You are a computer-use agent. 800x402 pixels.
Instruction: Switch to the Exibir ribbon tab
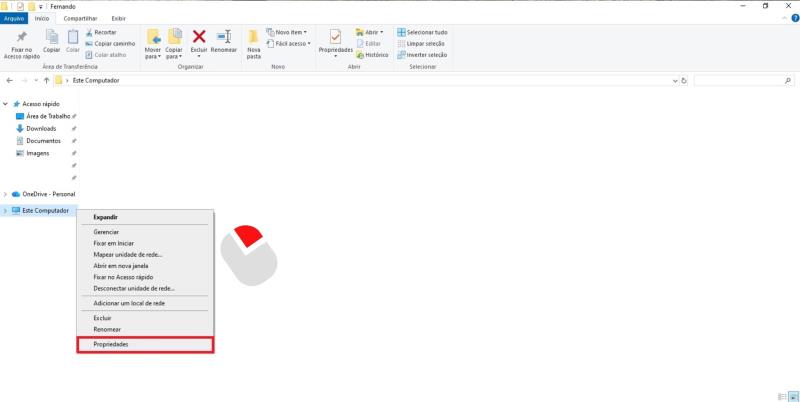(118, 18)
